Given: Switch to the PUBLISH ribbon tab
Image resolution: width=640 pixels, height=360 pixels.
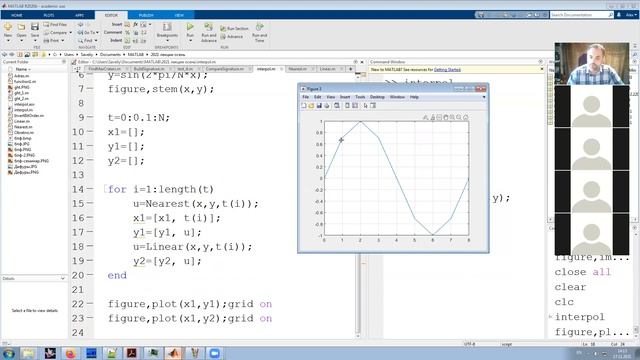Looking at the screenshot, I should [x=146, y=15].
